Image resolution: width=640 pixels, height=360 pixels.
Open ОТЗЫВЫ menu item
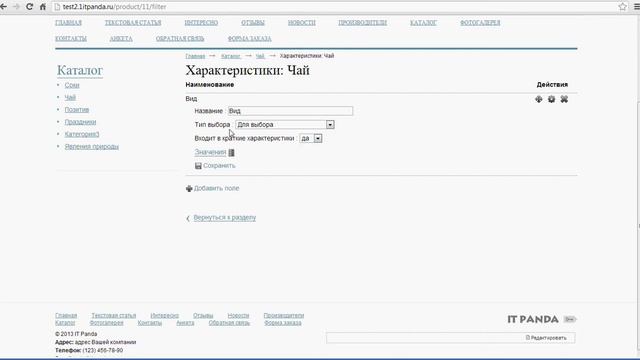[x=253, y=23]
